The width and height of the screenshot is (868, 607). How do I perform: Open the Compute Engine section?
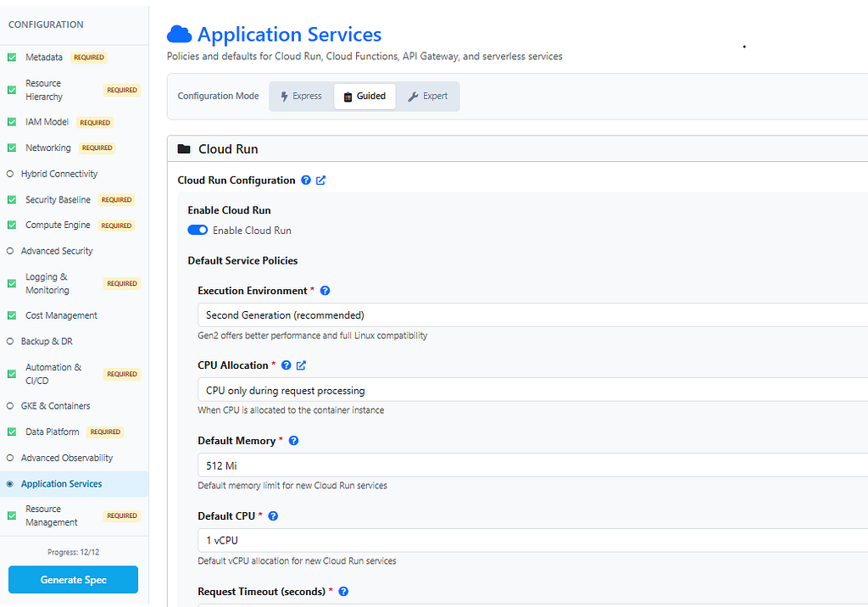75,225
